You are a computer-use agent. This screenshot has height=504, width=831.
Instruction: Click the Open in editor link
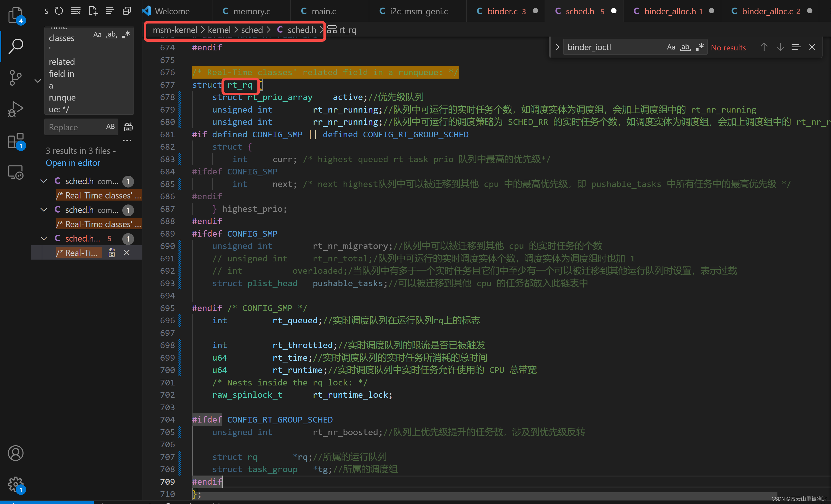tap(73, 163)
